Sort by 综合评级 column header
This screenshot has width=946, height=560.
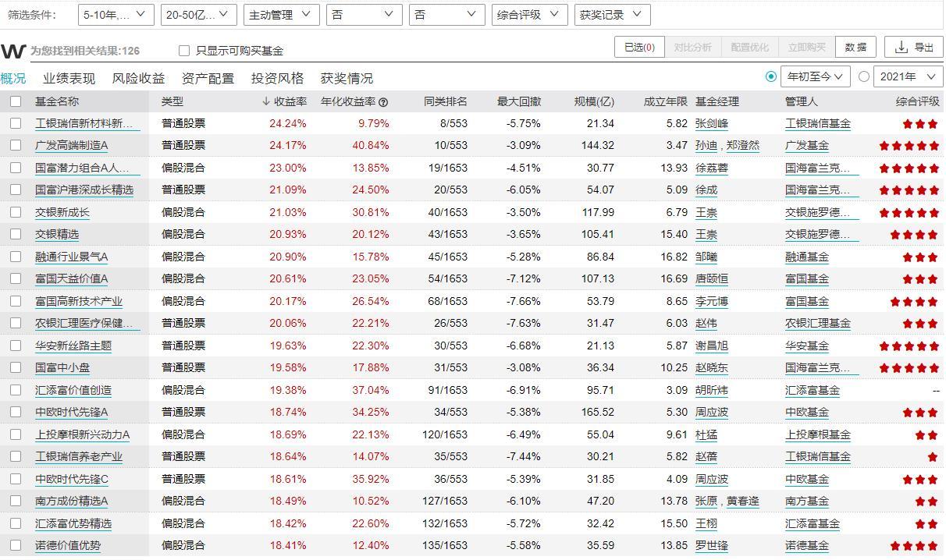[x=918, y=101]
